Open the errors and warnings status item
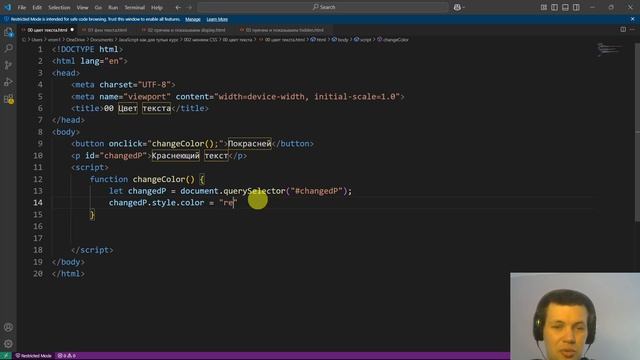This screenshot has height=360, width=640. [67, 356]
